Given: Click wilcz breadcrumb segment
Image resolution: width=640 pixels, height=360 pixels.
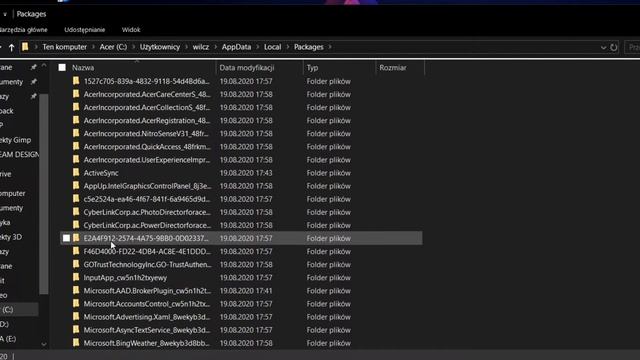Looking at the screenshot, I should (200, 47).
